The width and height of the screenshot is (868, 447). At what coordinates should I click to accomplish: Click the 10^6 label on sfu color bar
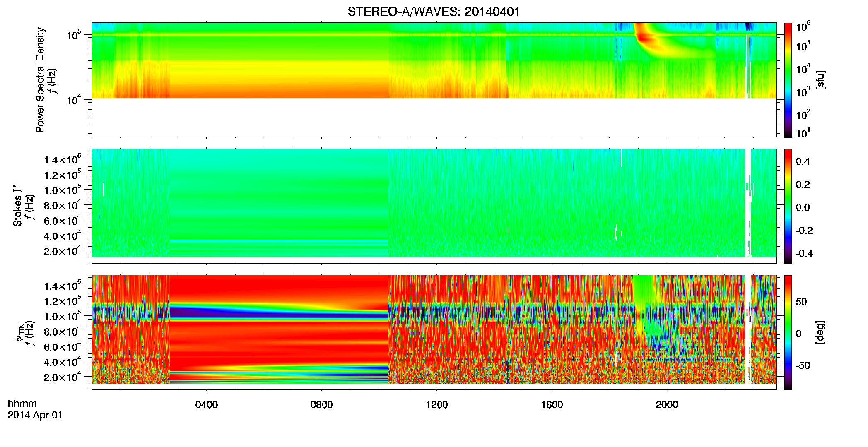[x=803, y=26]
